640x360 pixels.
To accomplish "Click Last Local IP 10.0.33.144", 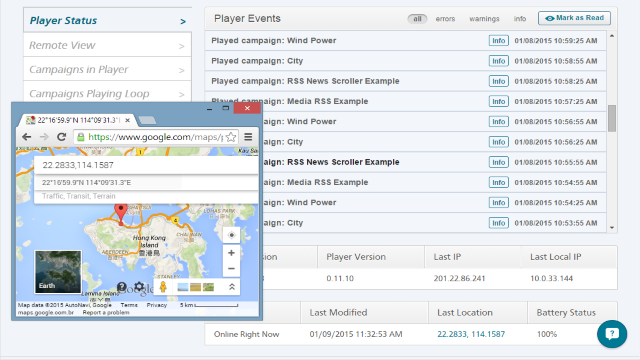I will (551, 278).
